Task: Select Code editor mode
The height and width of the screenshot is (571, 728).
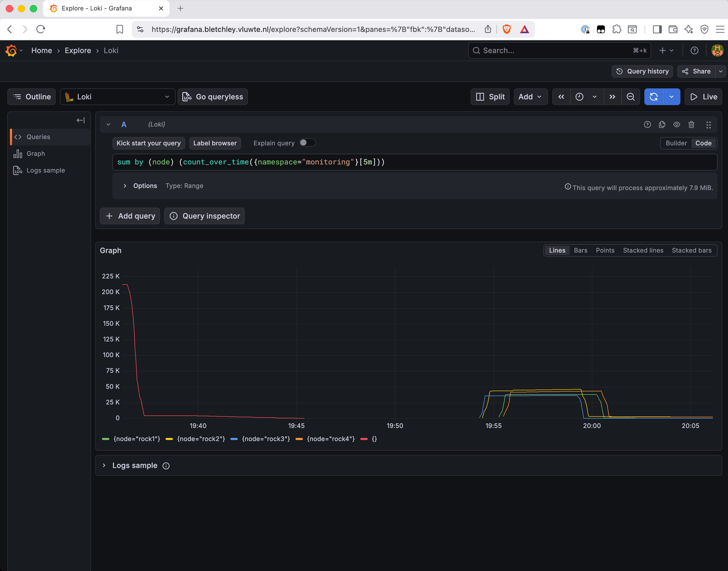Action: click(x=703, y=143)
